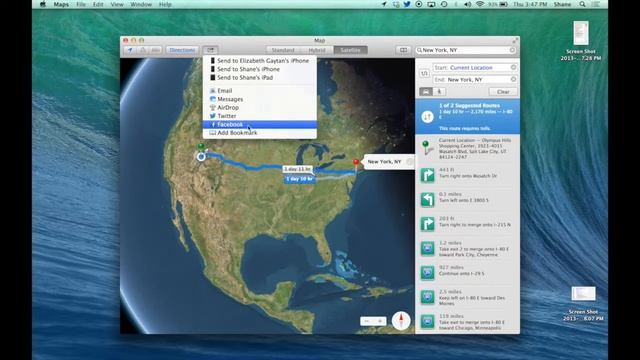Choose Facebook from share menu
The width and height of the screenshot is (640, 360).
[260, 124]
